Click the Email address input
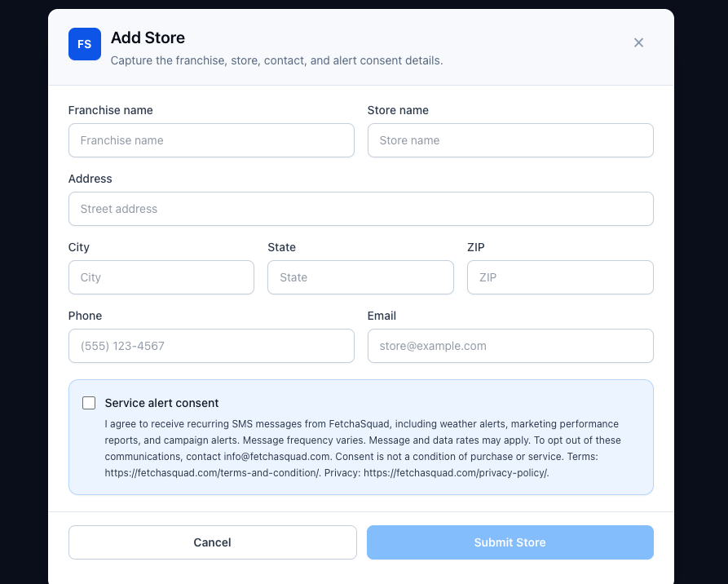 pyautogui.click(x=510, y=346)
